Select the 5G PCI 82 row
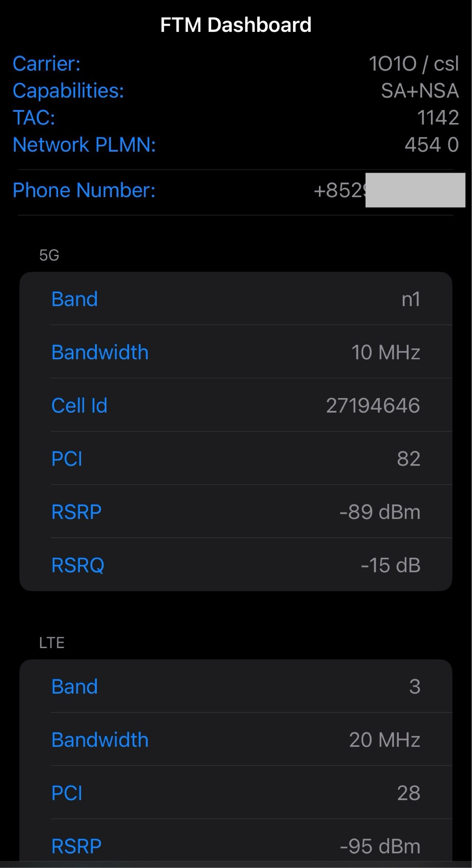This screenshot has height=868, width=472. [236, 458]
